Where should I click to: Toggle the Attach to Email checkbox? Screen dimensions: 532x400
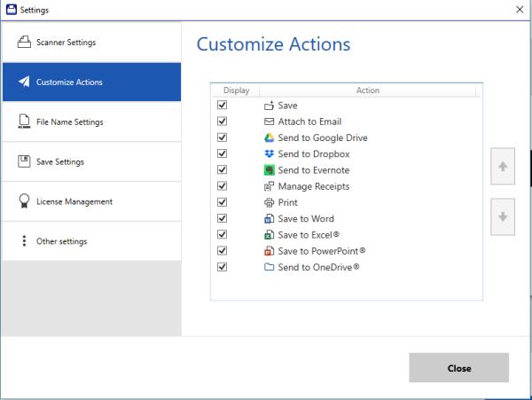[x=223, y=122]
